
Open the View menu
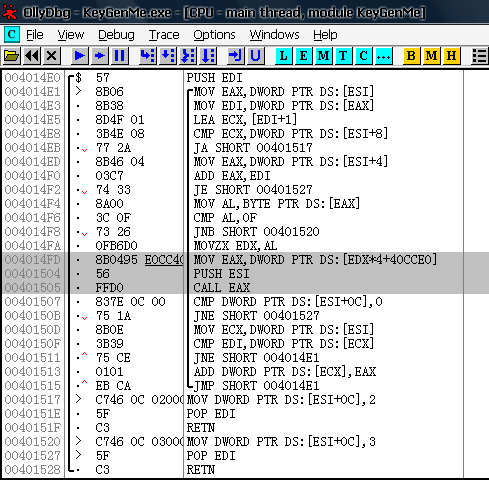[x=71, y=35]
